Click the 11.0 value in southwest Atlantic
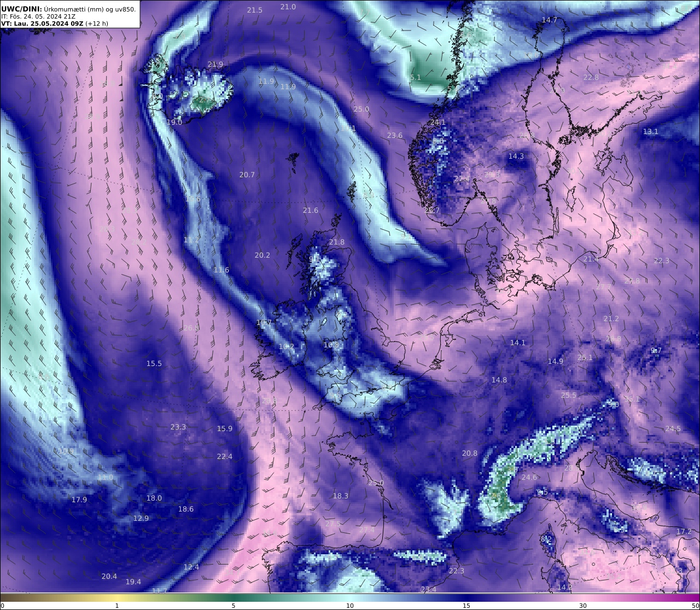The image size is (700, 610). point(106,477)
